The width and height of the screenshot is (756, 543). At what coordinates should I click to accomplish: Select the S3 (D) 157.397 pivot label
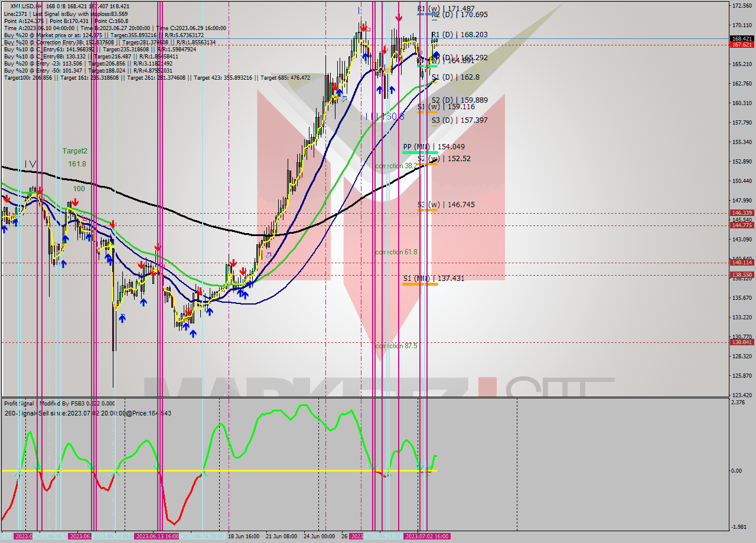pos(460,120)
